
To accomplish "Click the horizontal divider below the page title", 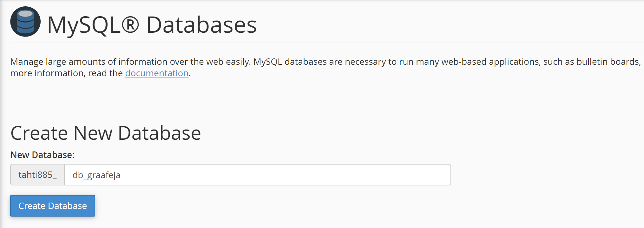I will [x=327, y=43].
